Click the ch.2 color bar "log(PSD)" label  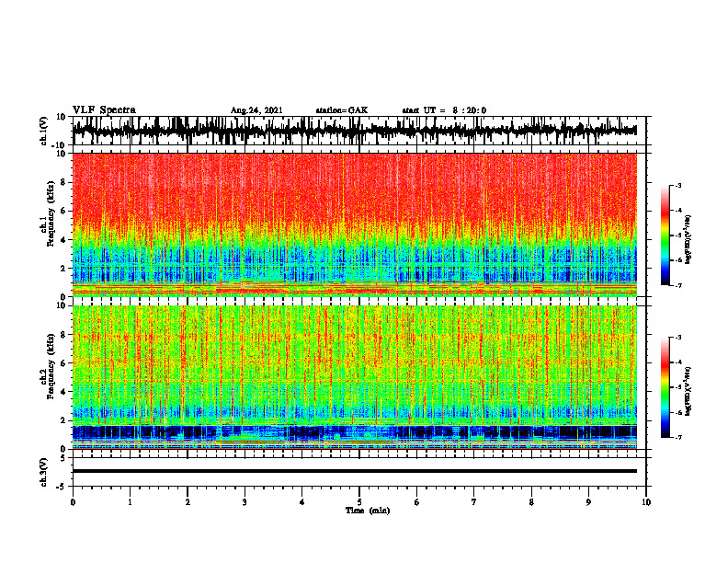click(688, 392)
